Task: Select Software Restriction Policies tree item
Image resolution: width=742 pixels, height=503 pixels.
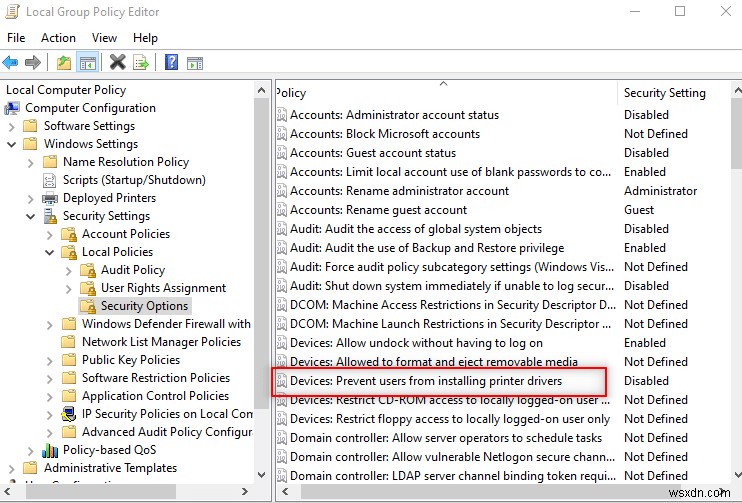Action: [156, 378]
